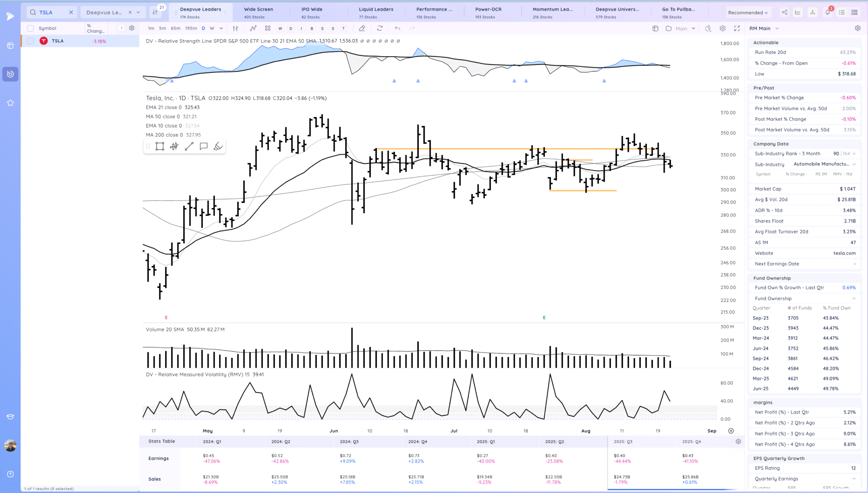868x493 pixels.
Task: Sort by % Change column header
Action: 95,28
